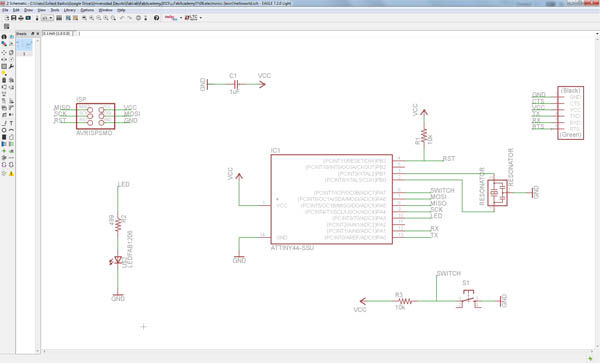Viewport: 600px width, 363px height.
Task: Click the Save schematic icon
Action: pos(13,18)
